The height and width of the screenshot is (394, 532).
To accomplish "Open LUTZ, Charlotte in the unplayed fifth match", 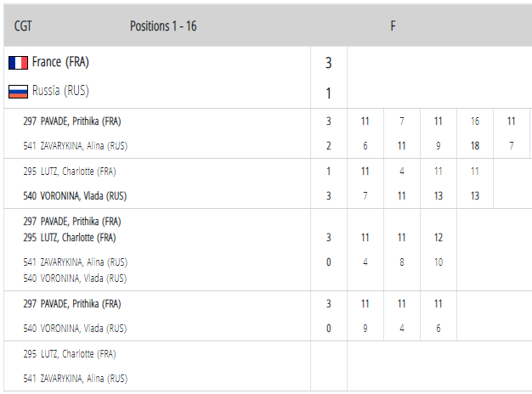I will (x=70, y=354).
